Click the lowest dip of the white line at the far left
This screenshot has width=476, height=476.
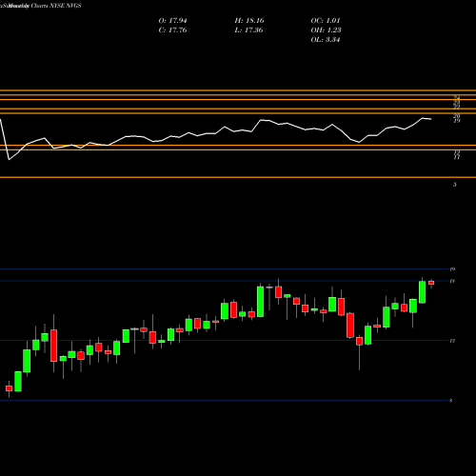click(x=9, y=159)
